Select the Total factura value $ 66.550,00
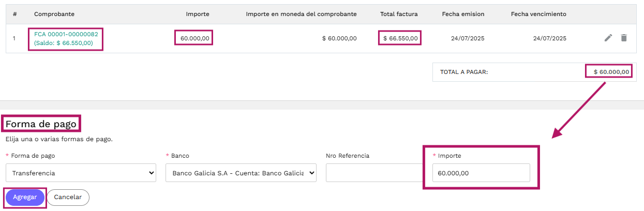Viewport: 644px width, 211px height. click(400, 38)
